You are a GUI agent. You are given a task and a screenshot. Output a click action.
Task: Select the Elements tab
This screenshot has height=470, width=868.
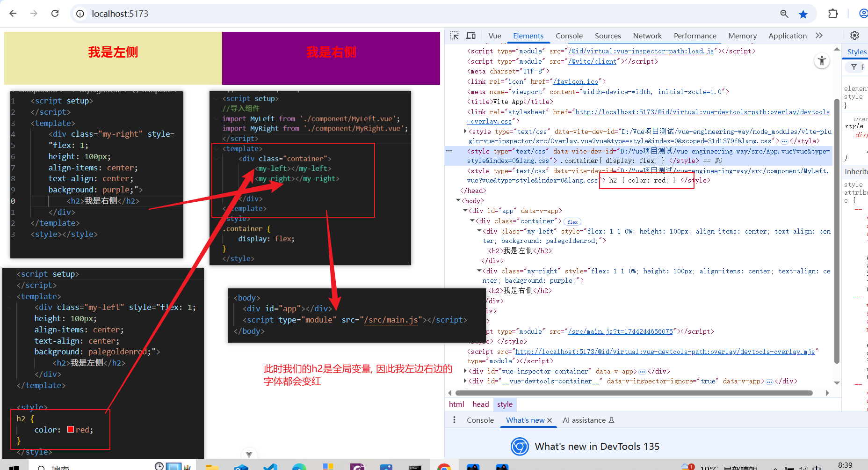pos(528,36)
